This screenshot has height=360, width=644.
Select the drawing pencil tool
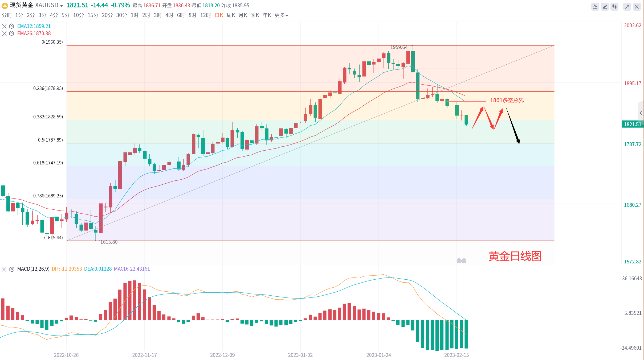click(x=605, y=7)
